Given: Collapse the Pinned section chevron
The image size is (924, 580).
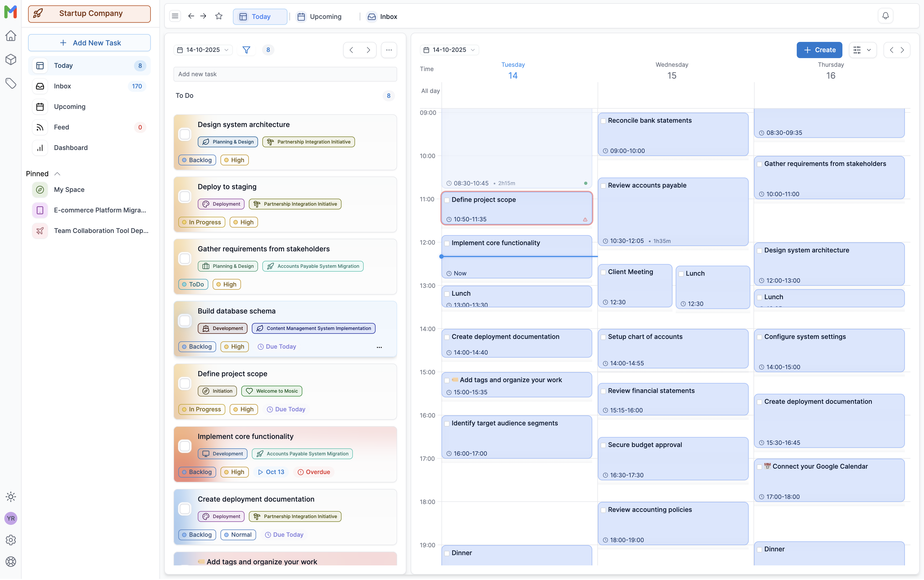Looking at the screenshot, I should [58, 174].
